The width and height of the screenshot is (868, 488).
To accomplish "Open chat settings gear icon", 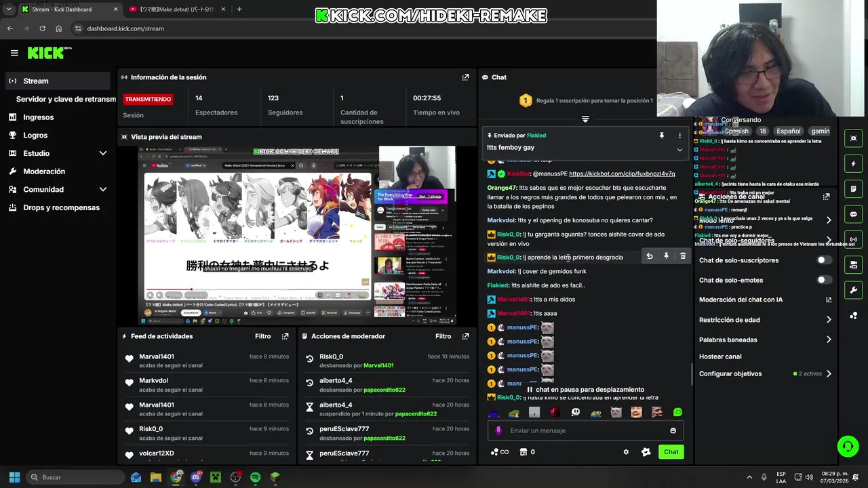I will tap(626, 452).
